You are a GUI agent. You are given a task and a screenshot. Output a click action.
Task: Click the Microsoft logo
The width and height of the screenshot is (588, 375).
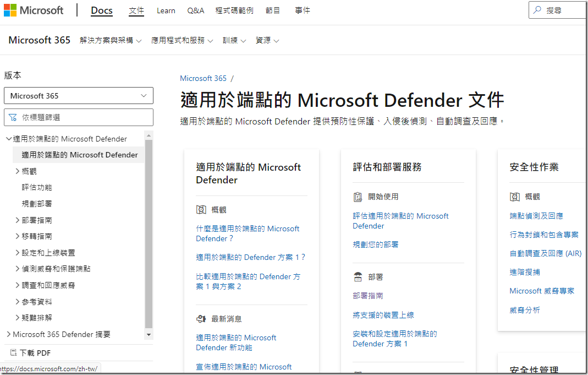click(34, 10)
